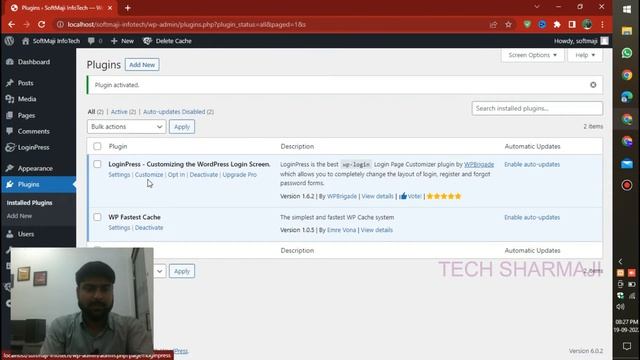Click LoginPress Upgrade Pro link
Screen dimensions: 640x360
240,175
